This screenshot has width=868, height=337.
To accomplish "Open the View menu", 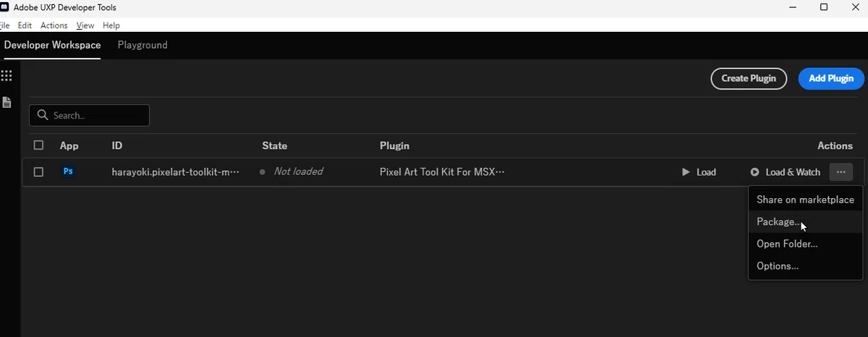I will [x=85, y=25].
